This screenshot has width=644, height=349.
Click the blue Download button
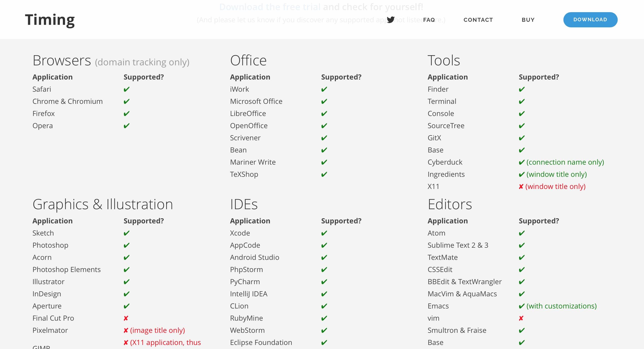click(590, 20)
